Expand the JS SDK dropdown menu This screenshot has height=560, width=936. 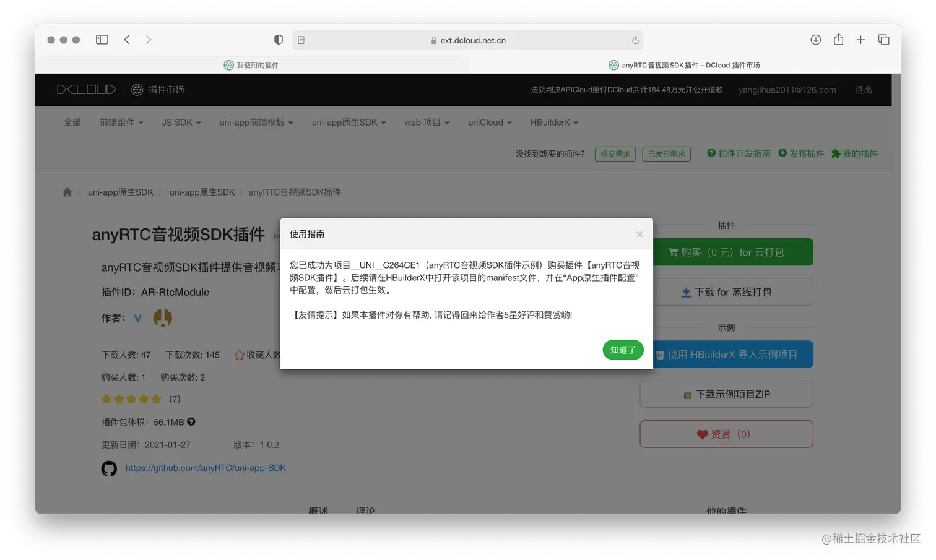181,123
